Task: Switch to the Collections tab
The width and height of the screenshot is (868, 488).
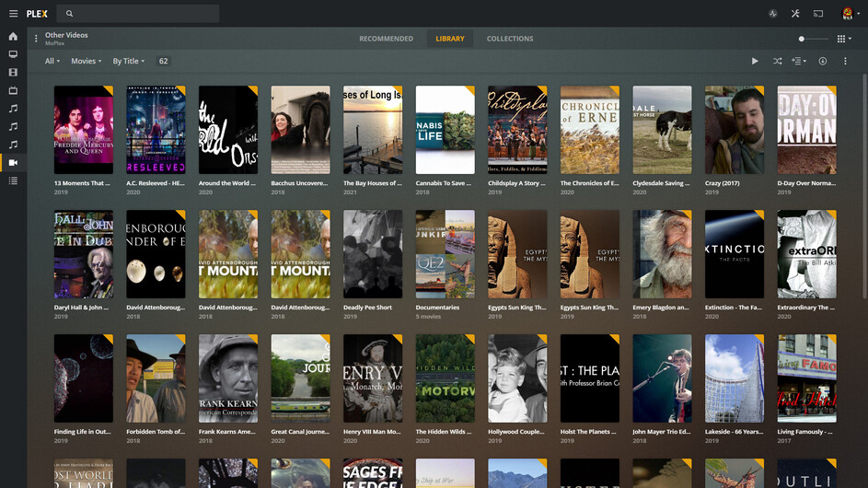Action: [x=510, y=39]
